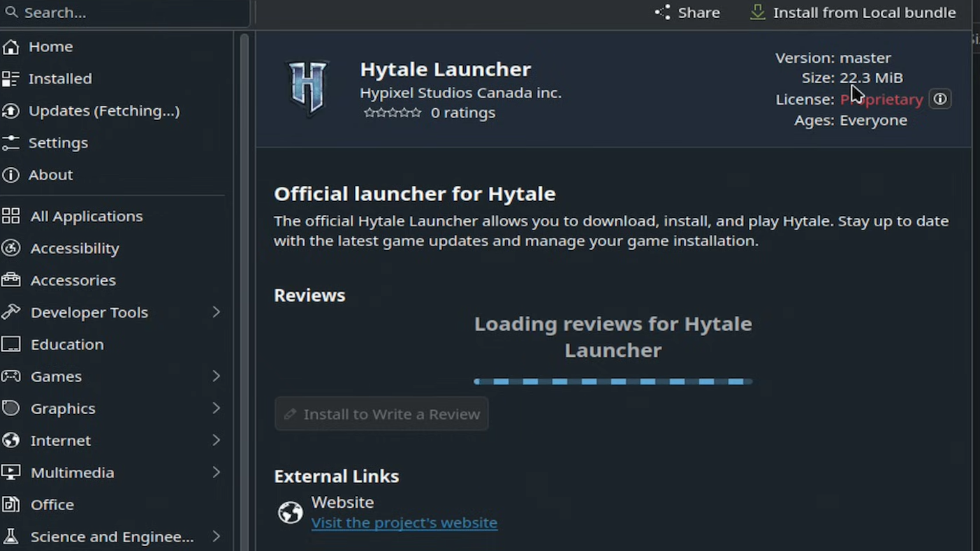Click the Hytale Launcher app logo
This screenshot has width=980, height=551.
(308, 87)
